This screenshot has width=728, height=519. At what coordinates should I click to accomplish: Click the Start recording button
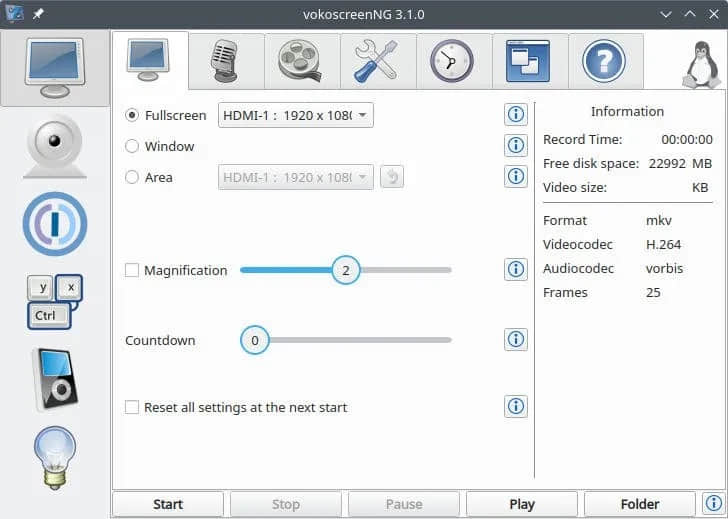168,504
